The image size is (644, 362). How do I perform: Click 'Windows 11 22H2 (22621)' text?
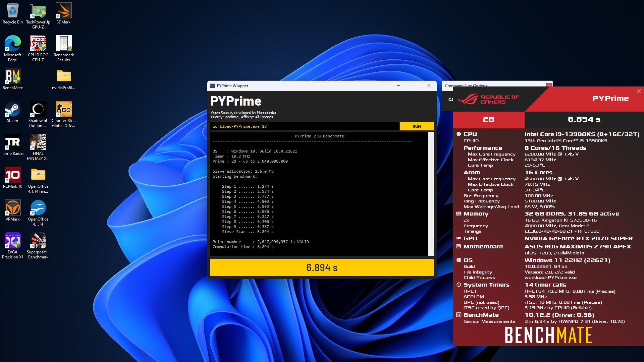(x=568, y=260)
